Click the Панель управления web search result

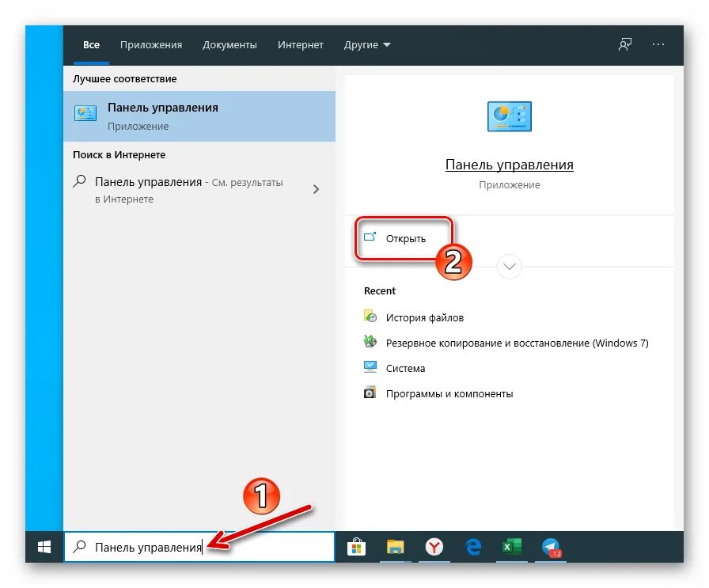click(x=199, y=189)
